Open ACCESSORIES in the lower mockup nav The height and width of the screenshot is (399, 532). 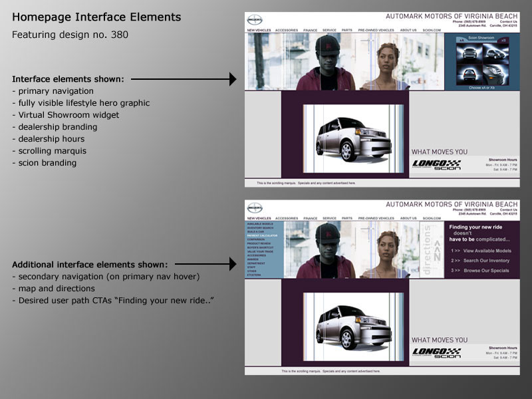coord(287,218)
